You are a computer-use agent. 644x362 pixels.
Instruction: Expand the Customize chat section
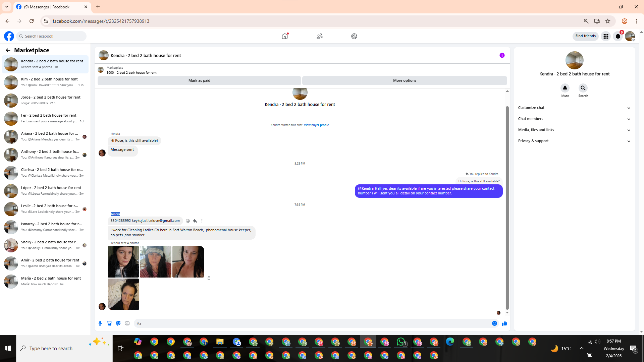point(574,108)
